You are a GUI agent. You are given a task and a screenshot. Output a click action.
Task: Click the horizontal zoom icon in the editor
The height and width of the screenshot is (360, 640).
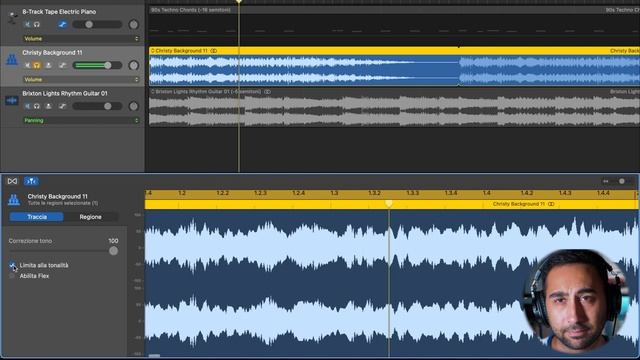[x=606, y=181]
